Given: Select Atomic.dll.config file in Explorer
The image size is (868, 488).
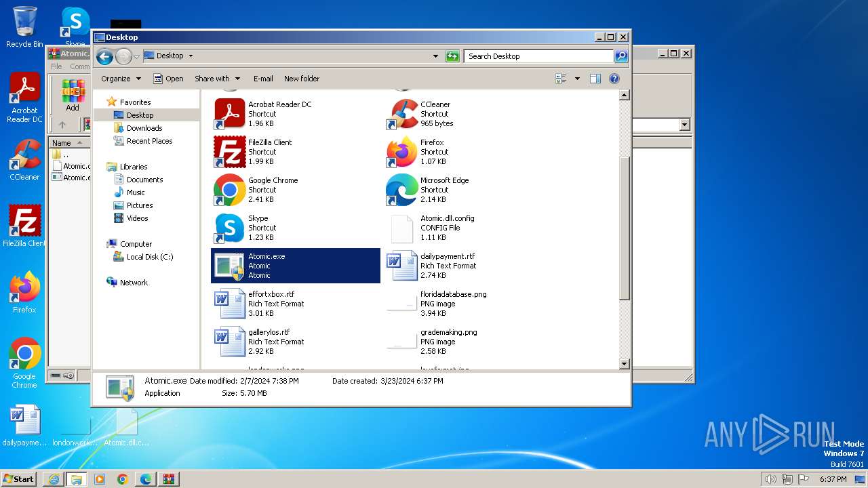Looking at the screenshot, I should click(x=468, y=228).
